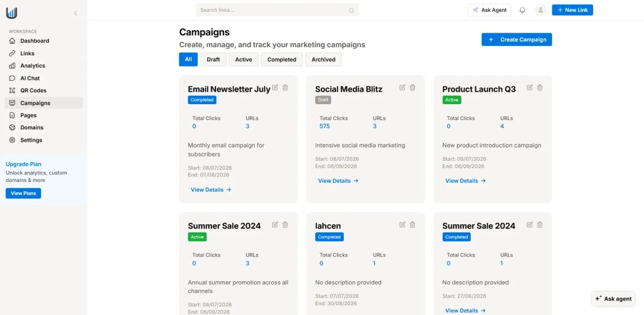The height and width of the screenshot is (315, 644).
Task: View Details of Email Newsletter July
Action: tap(211, 189)
